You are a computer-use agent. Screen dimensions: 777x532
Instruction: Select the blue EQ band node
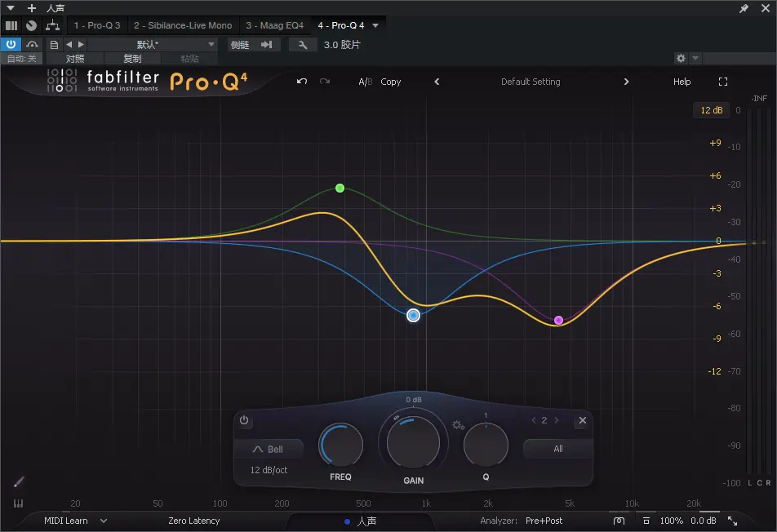point(413,315)
